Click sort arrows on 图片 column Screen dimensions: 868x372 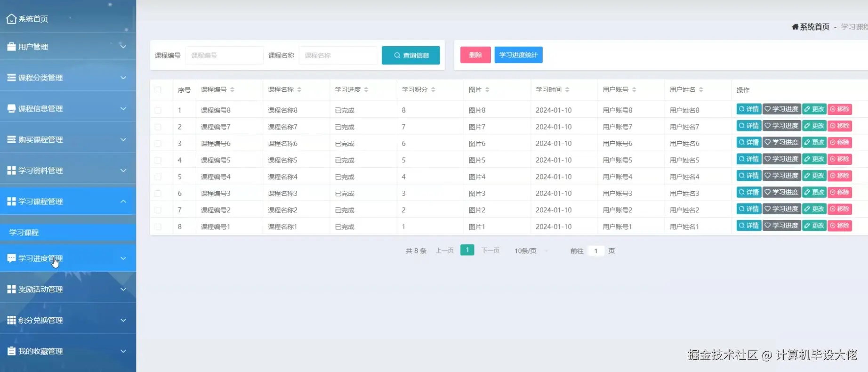487,89
